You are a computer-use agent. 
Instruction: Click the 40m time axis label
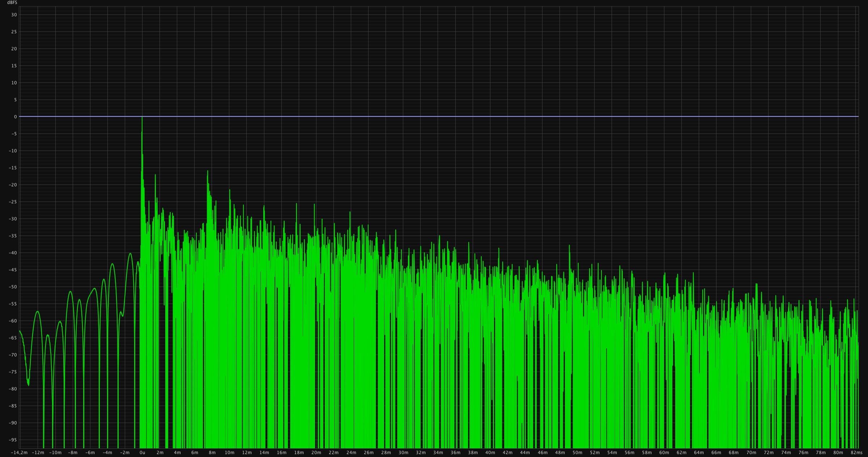[490, 453]
